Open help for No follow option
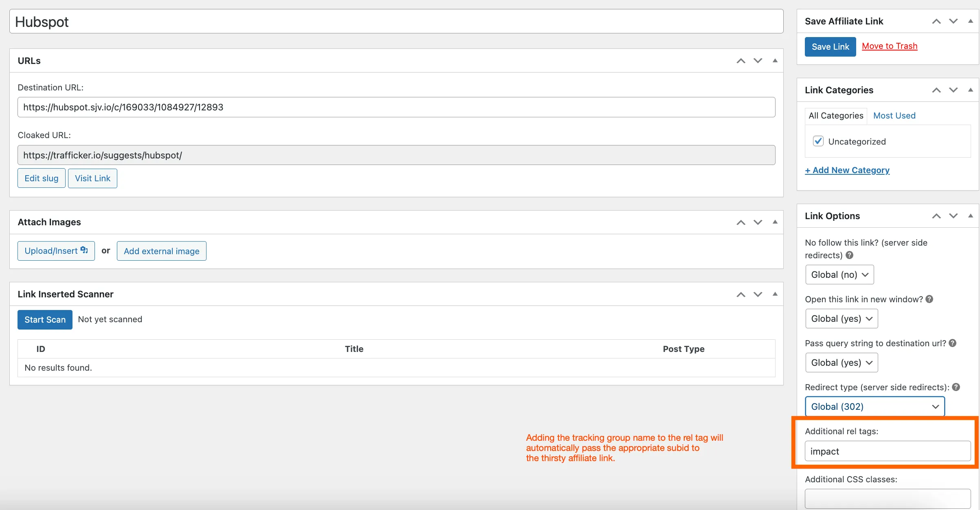Image resolution: width=980 pixels, height=510 pixels. pyautogui.click(x=849, y=255)
